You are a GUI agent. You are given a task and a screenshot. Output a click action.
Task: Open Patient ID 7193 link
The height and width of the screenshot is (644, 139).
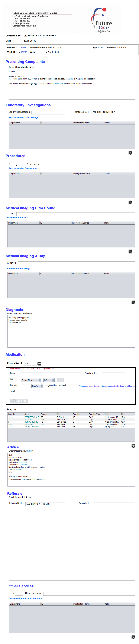pyautogui.click(x=23, y=48)
